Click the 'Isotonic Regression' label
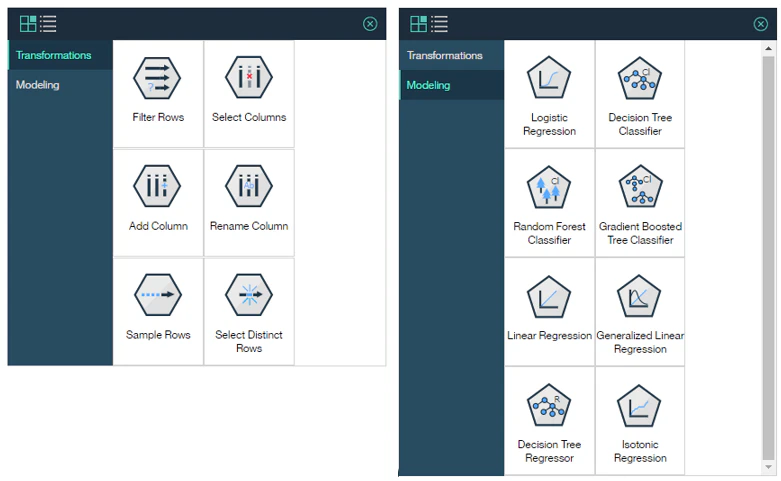 click(640, 451)
